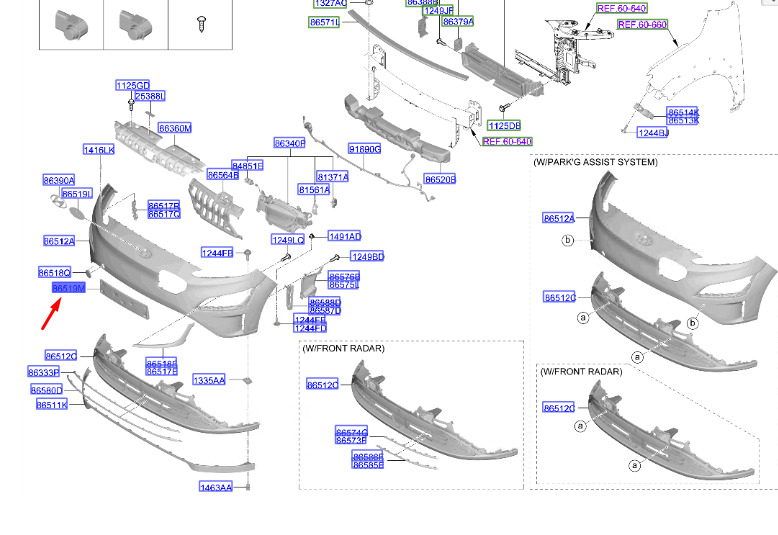Click part label 86333P
778x535 pixels.
coord(44,372)
